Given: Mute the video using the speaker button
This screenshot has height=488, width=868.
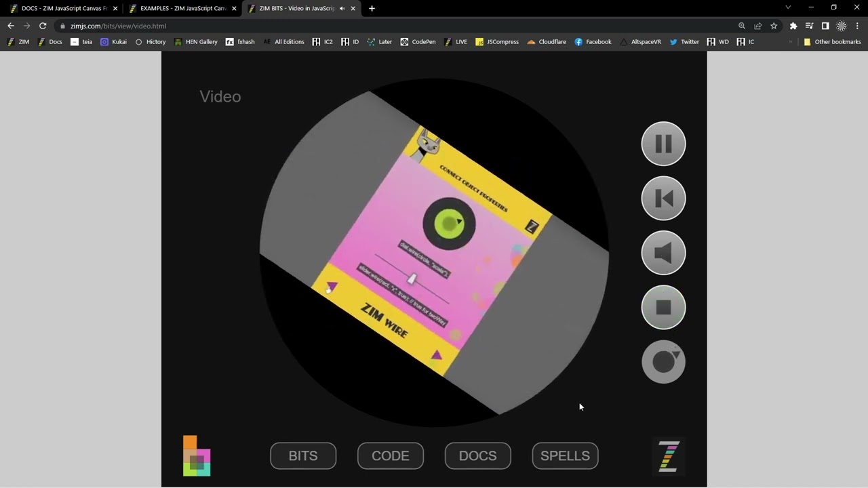Looking at the screenshot, I should point(663,253).
